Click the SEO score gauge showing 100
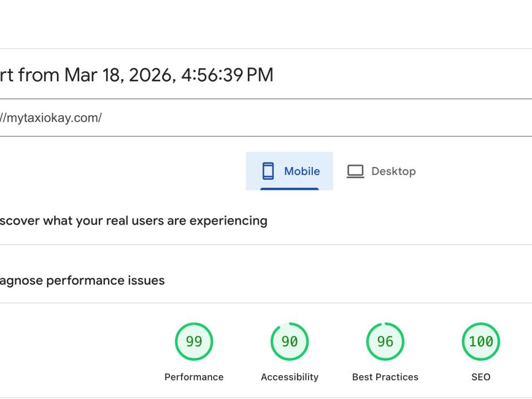The image size is (532, 399). click(481, 342)
